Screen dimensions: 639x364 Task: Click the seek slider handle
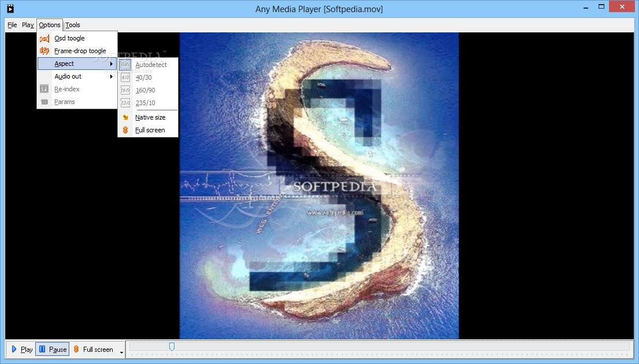pyautogui.click(x=172, y=347)
